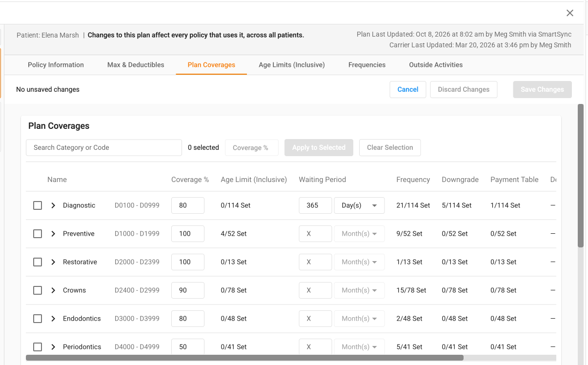Click Diagnostic payment table 1/114 Set

[506, 205]
